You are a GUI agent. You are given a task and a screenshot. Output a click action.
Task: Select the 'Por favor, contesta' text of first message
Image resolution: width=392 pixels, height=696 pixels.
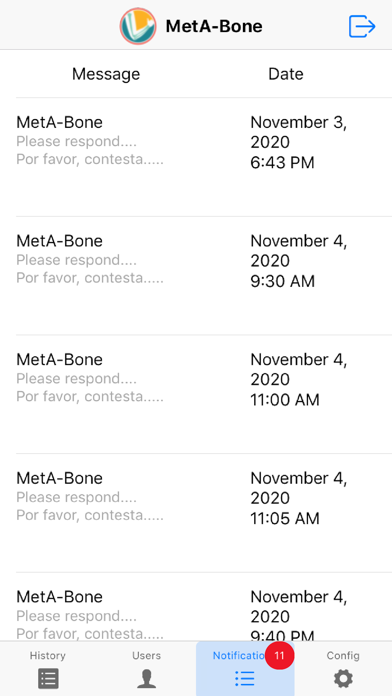[x=90, y=159]
